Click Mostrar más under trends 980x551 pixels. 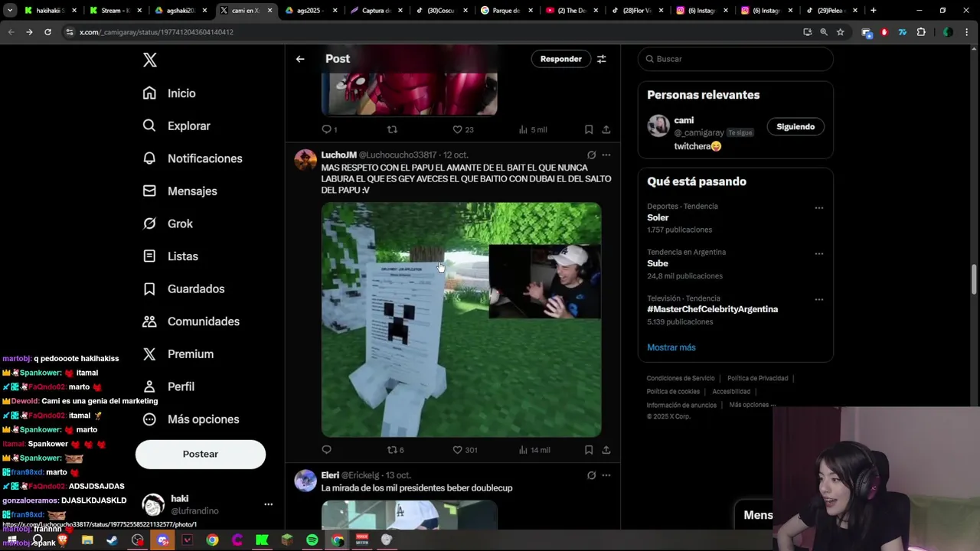(x=671, y=347)
